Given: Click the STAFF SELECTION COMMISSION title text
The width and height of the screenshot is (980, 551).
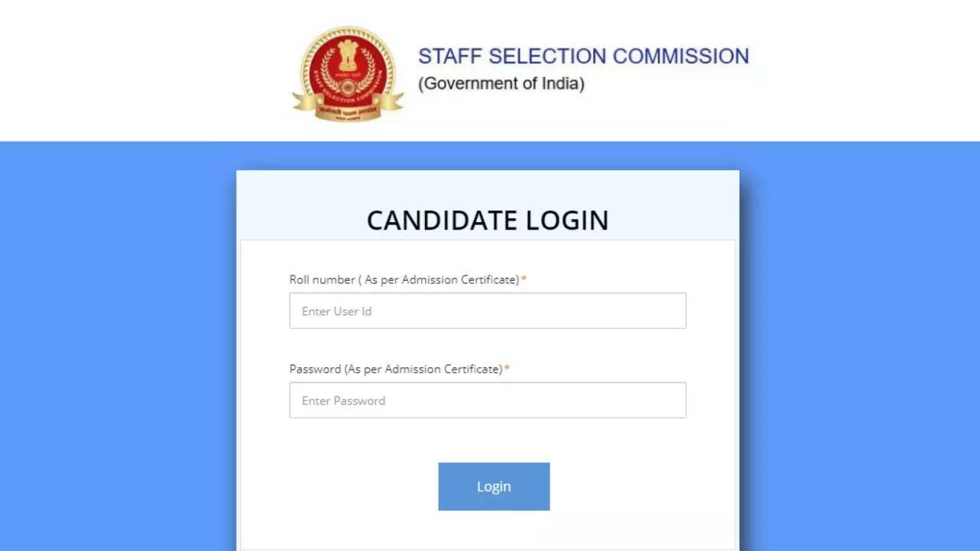Looking at the screenshot, I should [583, 57].
